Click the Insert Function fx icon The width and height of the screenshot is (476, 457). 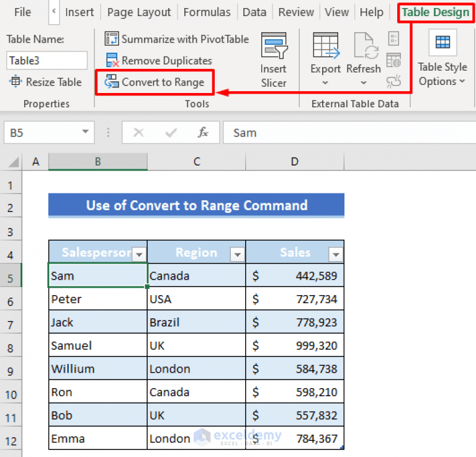pyautogui.click(x=203, y=133)
